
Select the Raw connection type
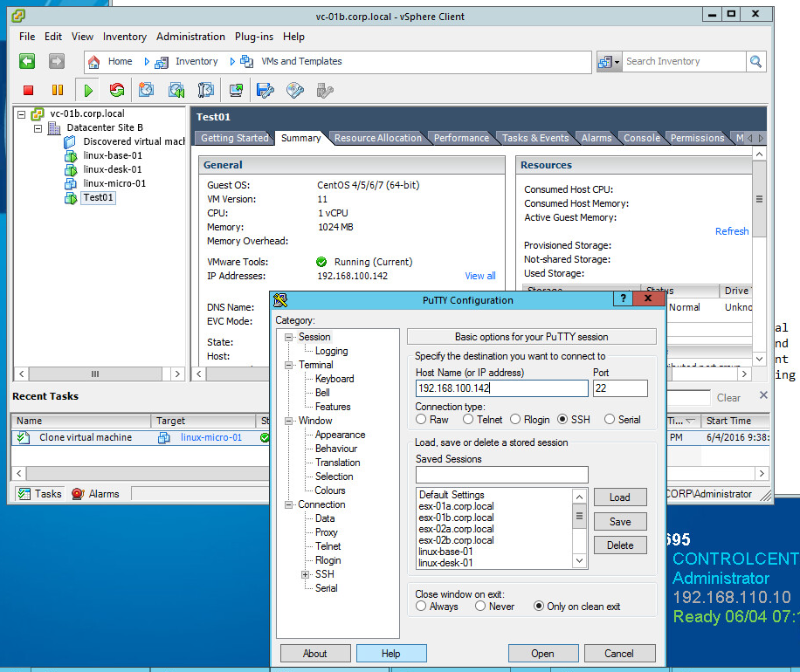pos(421,419)
